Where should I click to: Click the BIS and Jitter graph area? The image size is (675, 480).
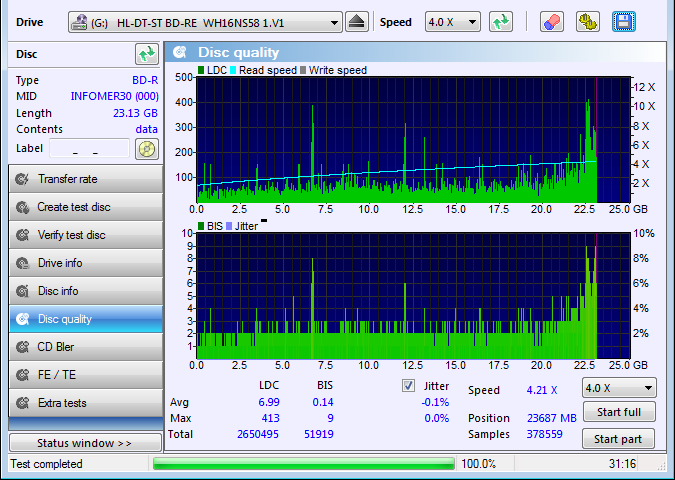point(414,296)
